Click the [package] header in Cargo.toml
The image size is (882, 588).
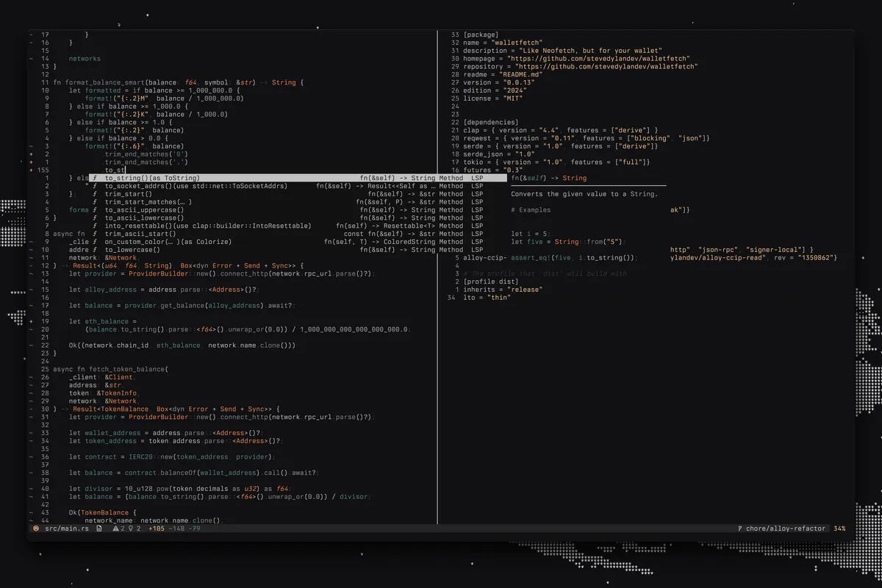click(481, 35)
